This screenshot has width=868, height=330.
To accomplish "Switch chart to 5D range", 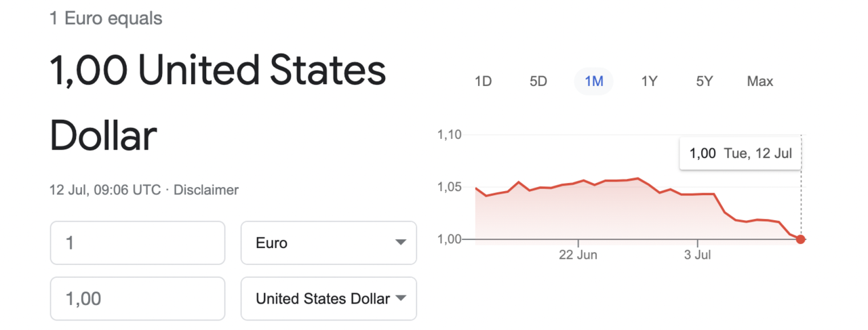I will (x=538, y=81).
